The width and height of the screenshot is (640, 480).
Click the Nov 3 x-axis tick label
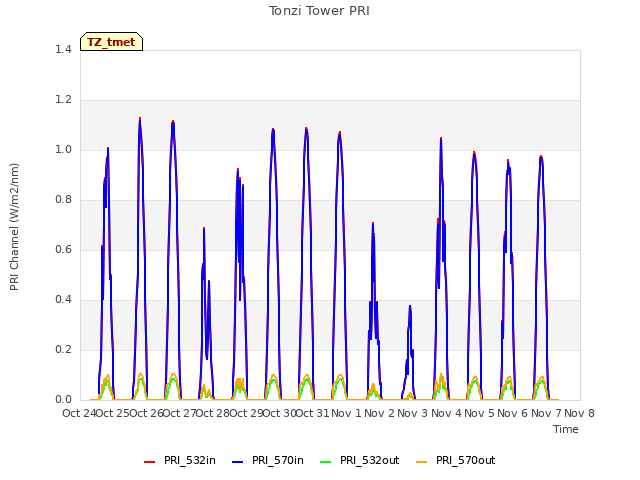pos(413,413)
